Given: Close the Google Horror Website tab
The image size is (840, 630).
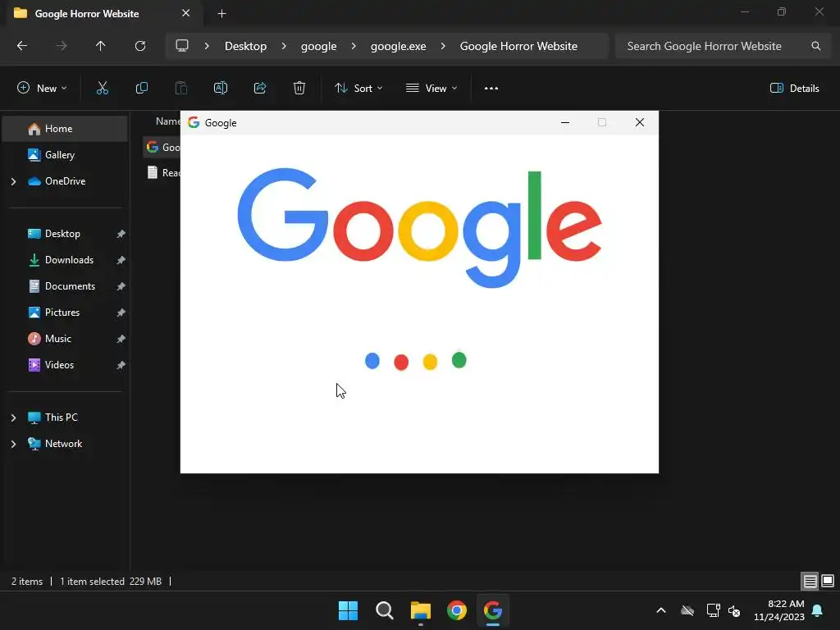Looking at the screenshot, I should pyautogui.click(x=186, y=13).
